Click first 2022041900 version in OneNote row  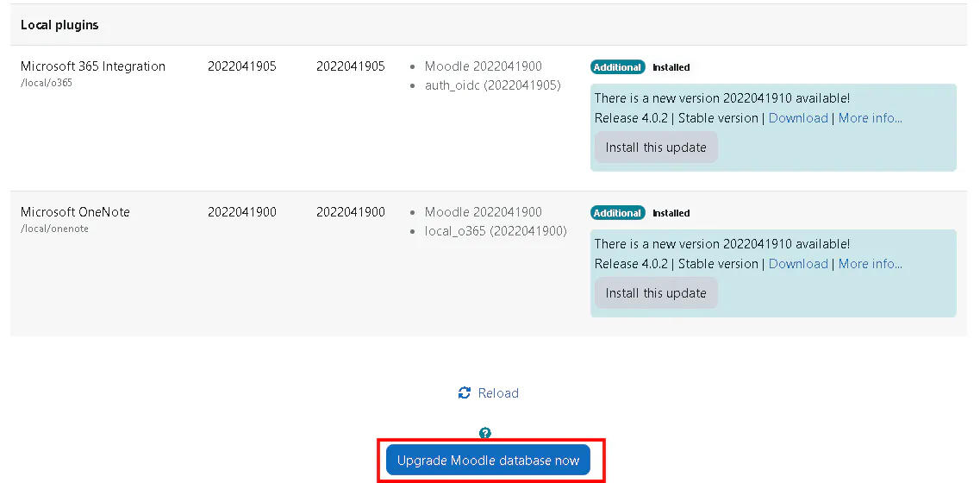[x=242, y=211]
